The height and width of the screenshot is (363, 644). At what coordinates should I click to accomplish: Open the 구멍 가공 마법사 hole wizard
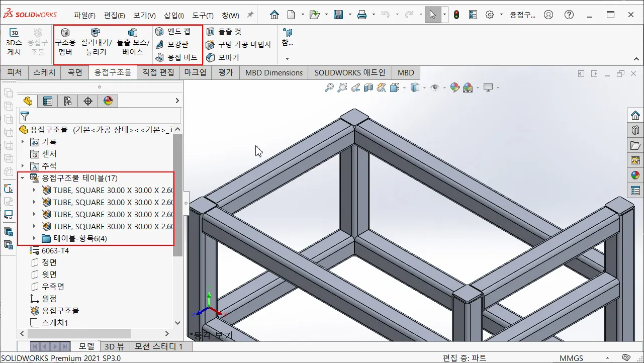(239, 44)
